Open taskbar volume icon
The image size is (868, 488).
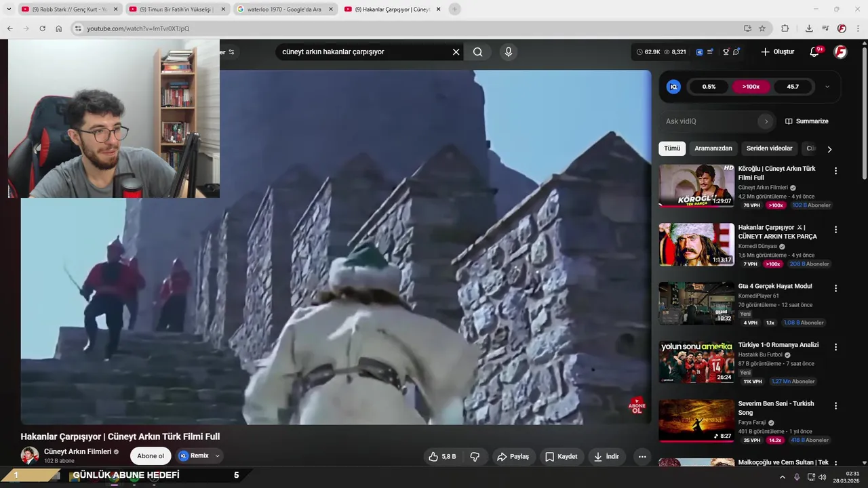pyautogui.click(x=822, y=477)
